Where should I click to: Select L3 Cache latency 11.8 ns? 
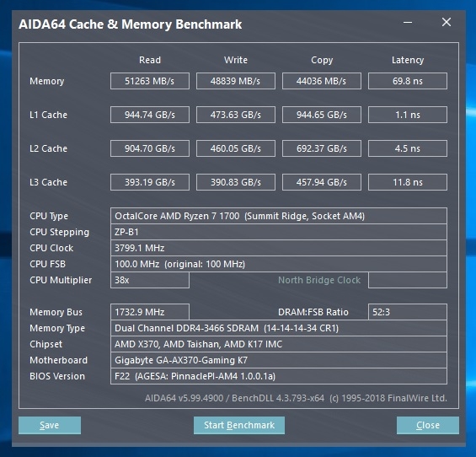pos(408,182)
